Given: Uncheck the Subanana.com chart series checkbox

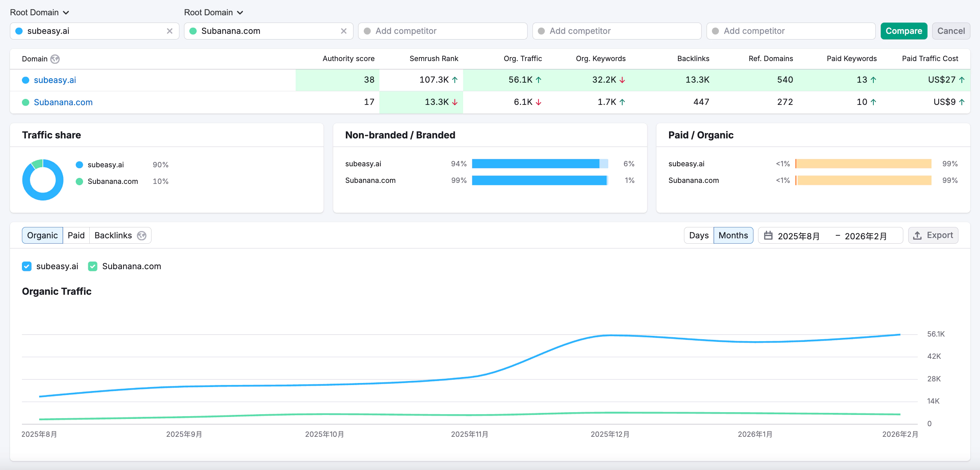Looking at the screenshot, I should (92, 266).
